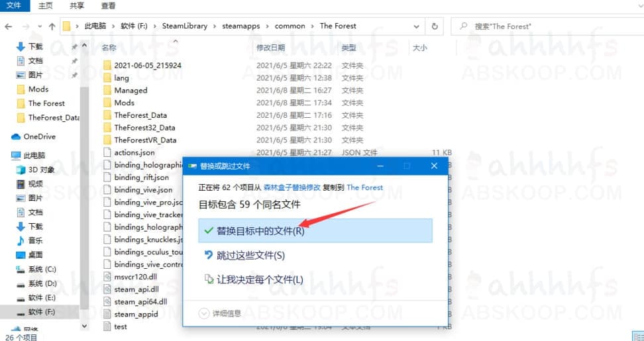
Task: Open the 查看 ribbon tab
Action: tap(108, 6)
